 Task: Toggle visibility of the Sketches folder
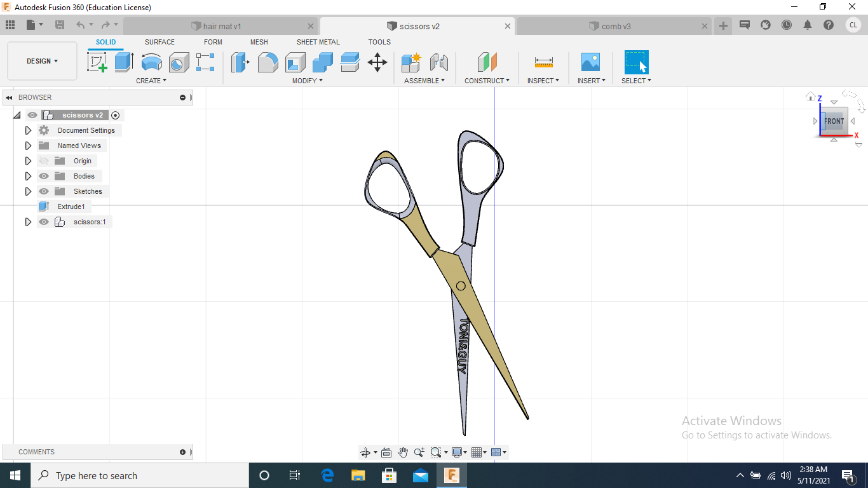tap(44, 191)
